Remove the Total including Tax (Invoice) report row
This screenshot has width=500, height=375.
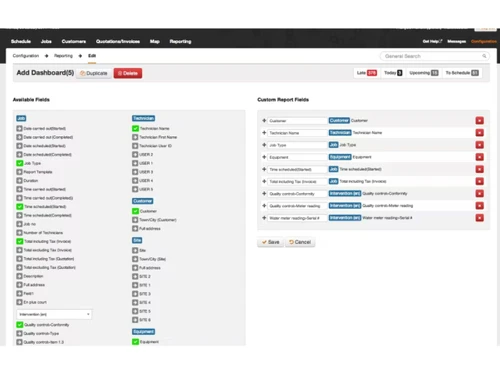[x=479, y=181]
